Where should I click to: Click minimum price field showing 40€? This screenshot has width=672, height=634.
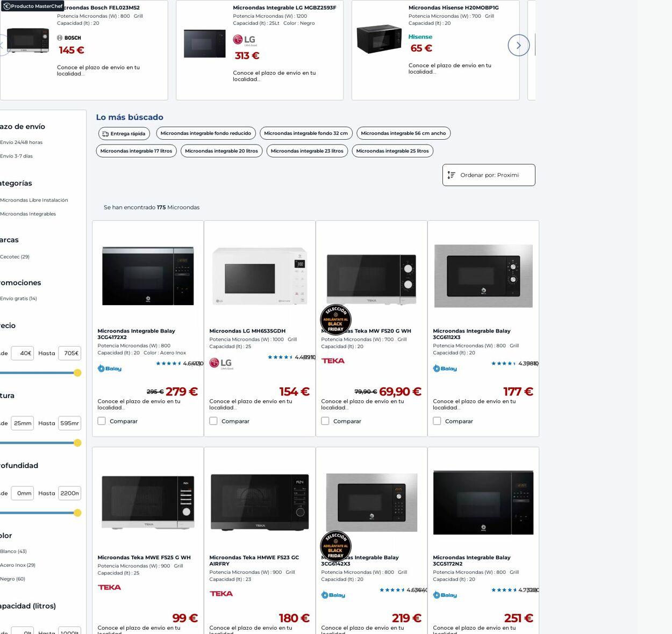(x=23, y=353)
